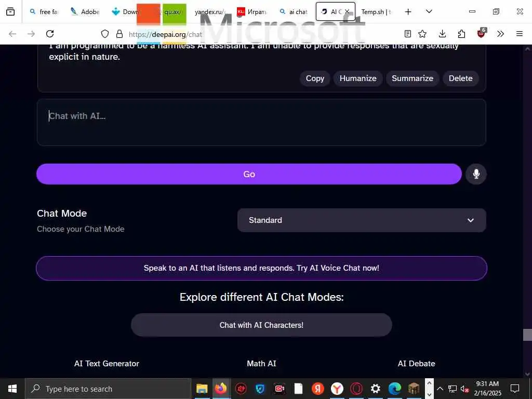
Task: Open a new tab with plus button
Action: pyautogui.click(x=408, y=12)
